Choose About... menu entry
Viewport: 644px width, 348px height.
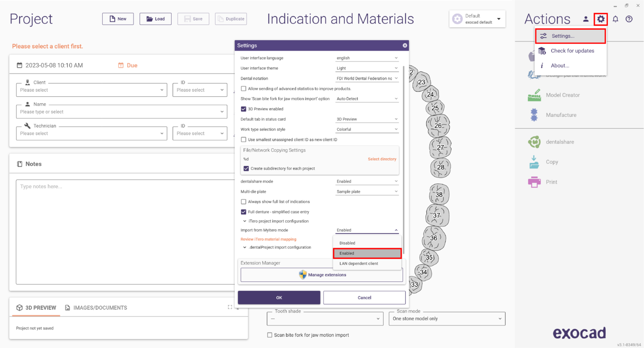click(x=571, y=66)
